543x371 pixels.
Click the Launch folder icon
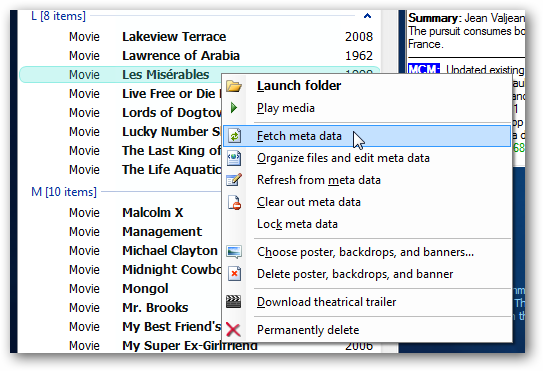tap(234, 86)
